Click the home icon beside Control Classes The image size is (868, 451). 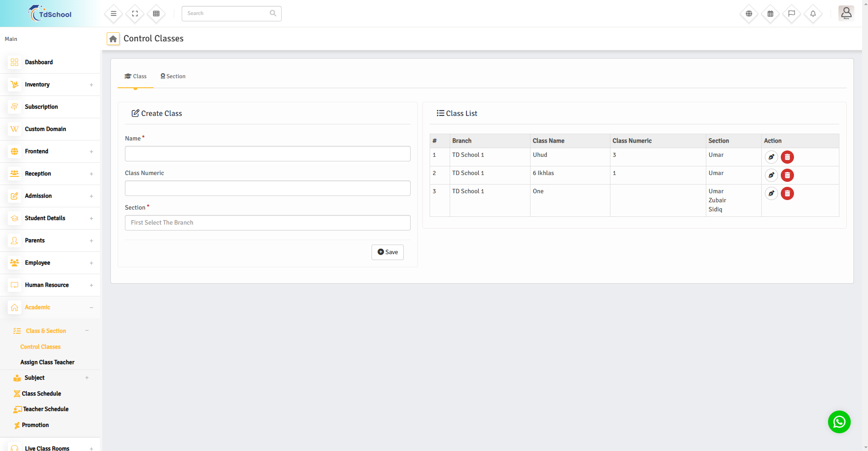113,39
